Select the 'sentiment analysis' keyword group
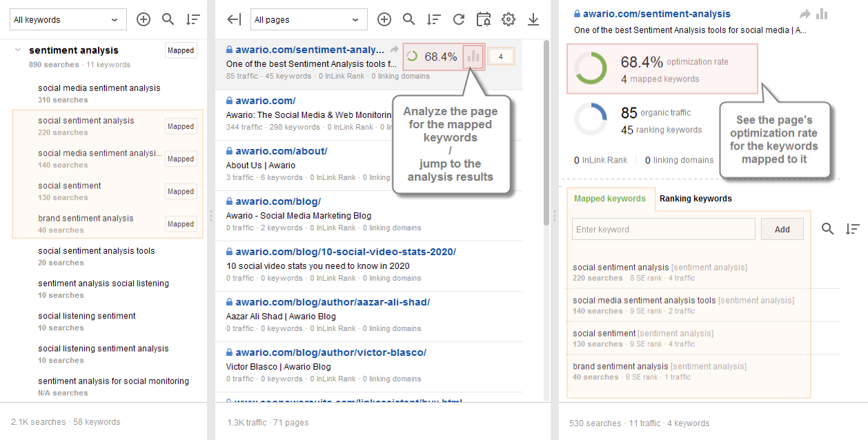 [74, 50]
